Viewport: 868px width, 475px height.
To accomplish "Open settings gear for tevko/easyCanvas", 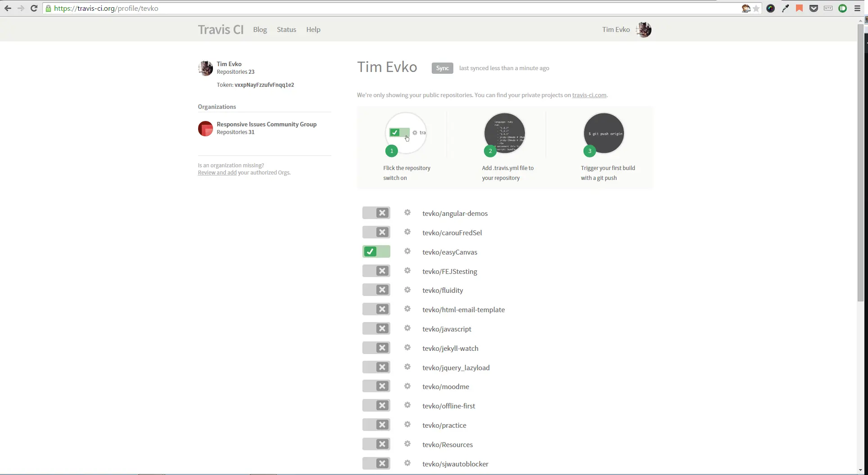I will click(x=407, y=251).
